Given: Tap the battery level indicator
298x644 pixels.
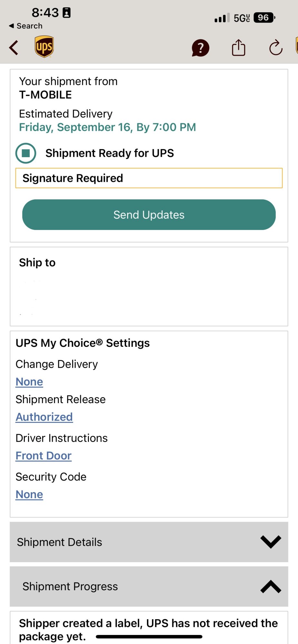Looking at the screenshot, I should [x=264, y=18].
